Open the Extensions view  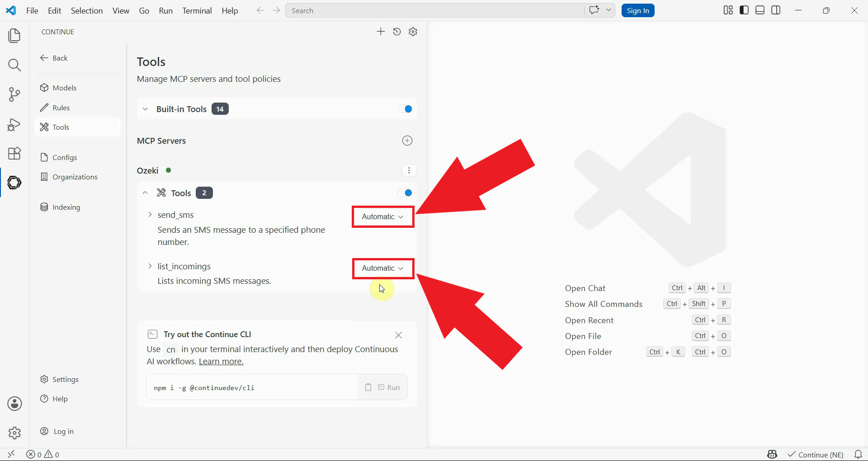tap(14, 154)
